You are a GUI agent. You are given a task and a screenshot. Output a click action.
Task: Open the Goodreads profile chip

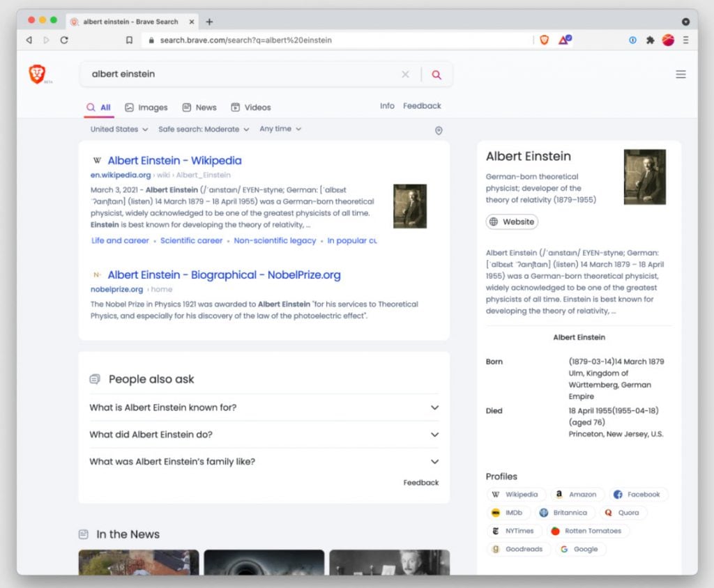(518, 549)
